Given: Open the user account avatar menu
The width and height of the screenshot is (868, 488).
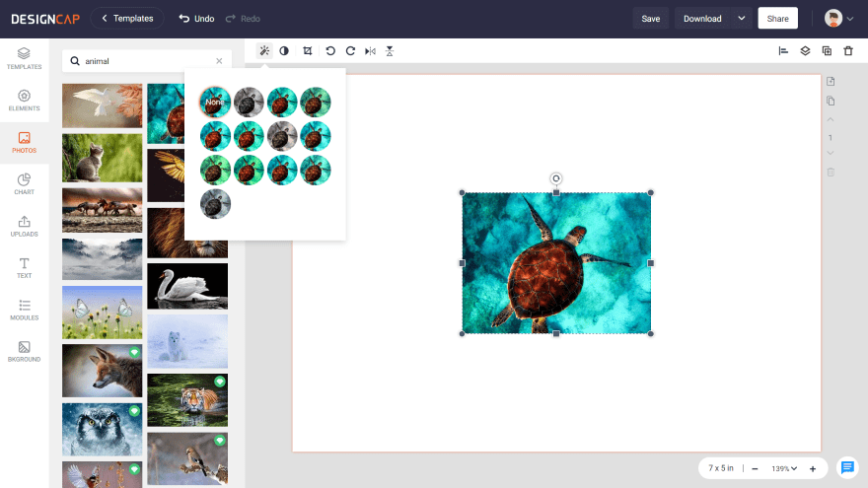Looking at the screenshot, I should (x=838, y=19).
